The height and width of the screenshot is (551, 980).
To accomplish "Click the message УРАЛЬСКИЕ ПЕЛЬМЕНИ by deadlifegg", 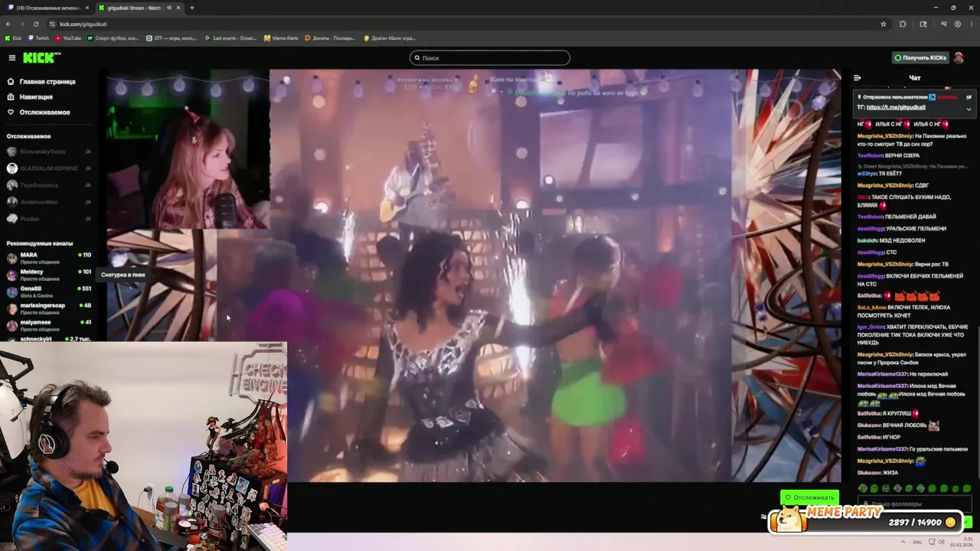I will coord(916,229).
